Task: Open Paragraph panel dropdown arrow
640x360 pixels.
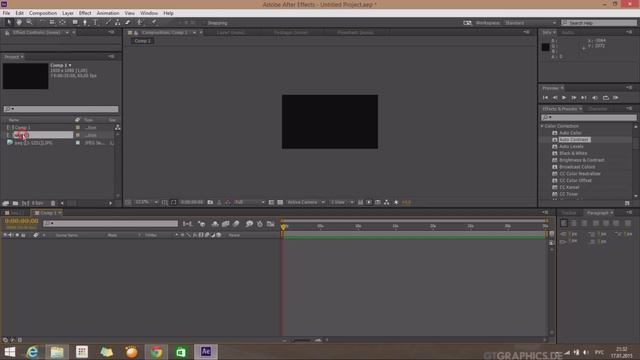Action: [x=611, y=213]
